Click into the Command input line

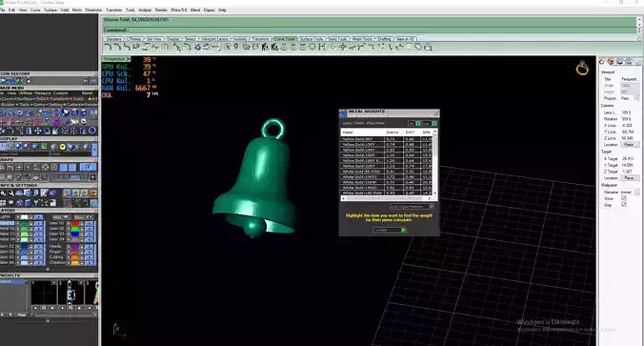[x=370, y=30]
